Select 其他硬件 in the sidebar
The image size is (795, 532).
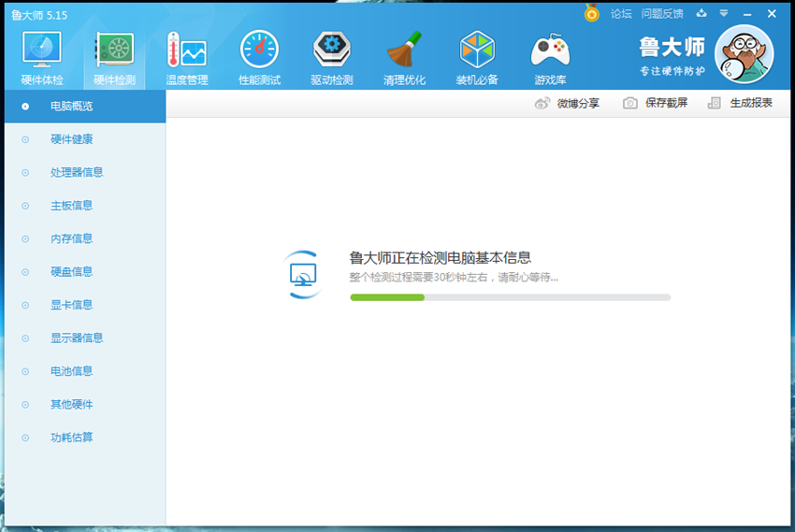(85, 404)
